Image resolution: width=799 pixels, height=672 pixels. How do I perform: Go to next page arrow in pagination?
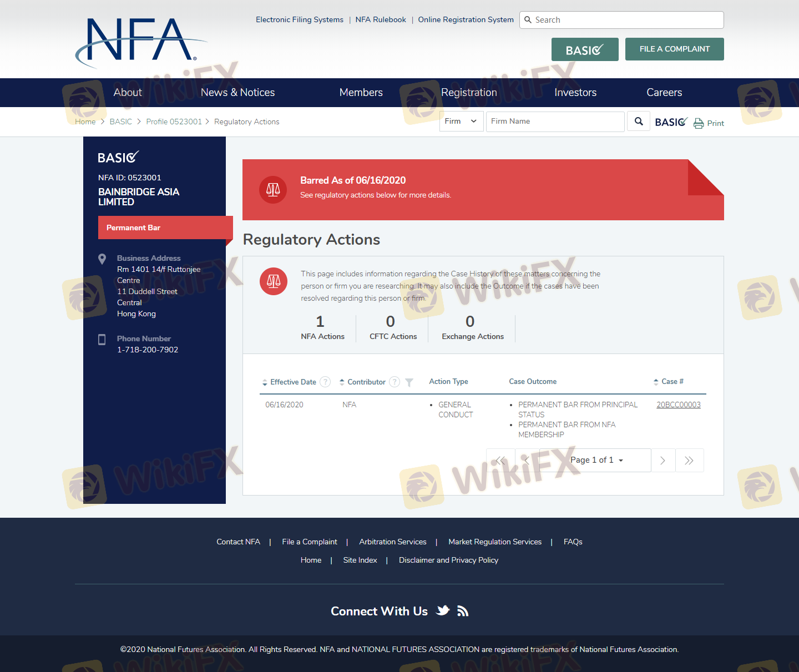663,461
